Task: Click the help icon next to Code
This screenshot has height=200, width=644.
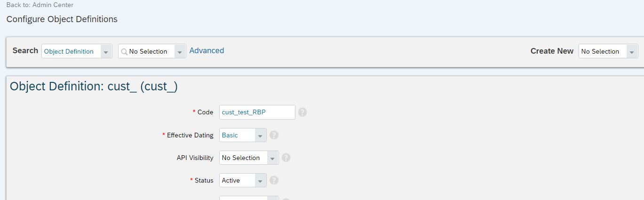Action: [x=302, y=112]
